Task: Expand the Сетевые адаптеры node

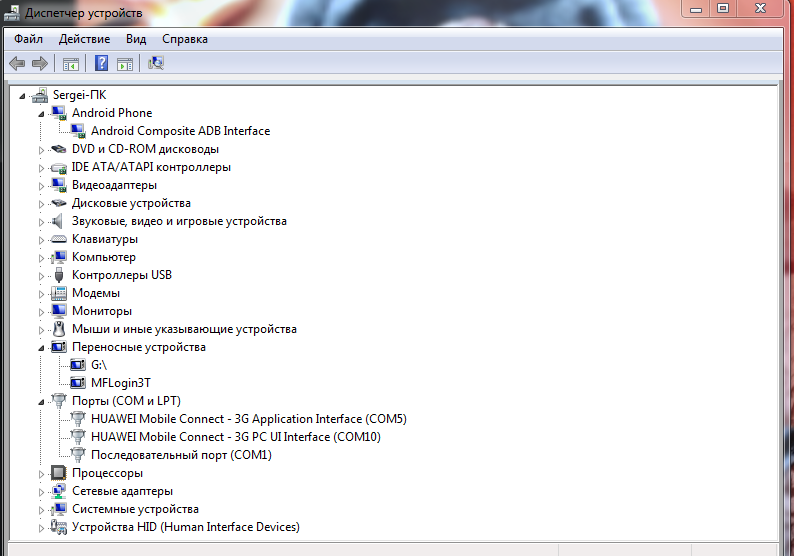Action: pos(42,492)
